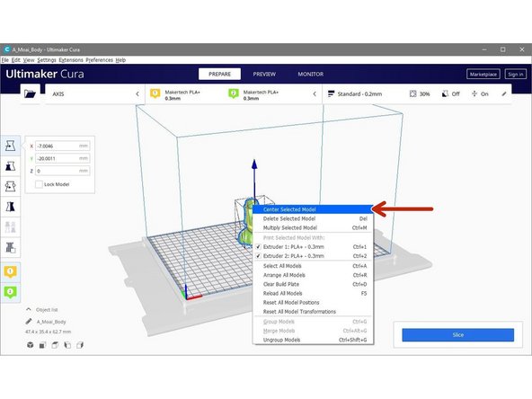Collapse the AXIS printer selector chevron
Viewport: 532px width, 399px height.
pos(137,94)
